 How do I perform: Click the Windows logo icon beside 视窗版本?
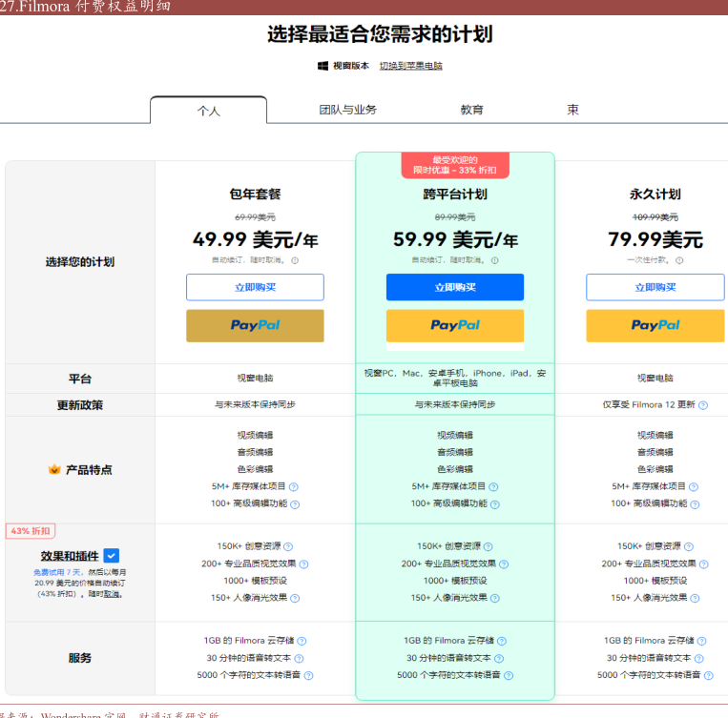click(322, 66)
